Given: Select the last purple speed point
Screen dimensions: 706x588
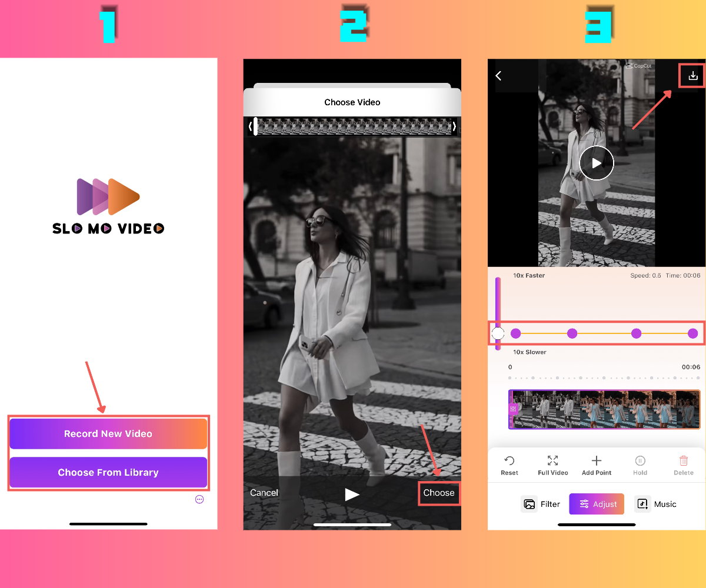Looking at the screenshot, I should [693, 333].
